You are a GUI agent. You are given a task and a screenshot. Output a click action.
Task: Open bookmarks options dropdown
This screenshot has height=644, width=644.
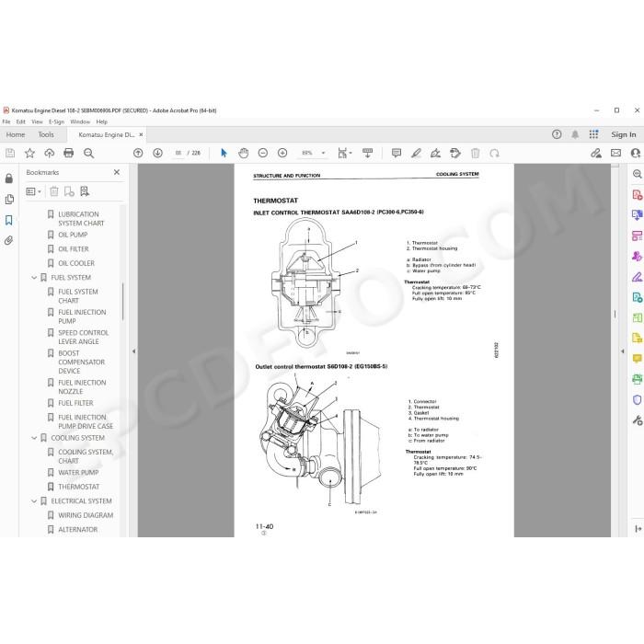34,191
